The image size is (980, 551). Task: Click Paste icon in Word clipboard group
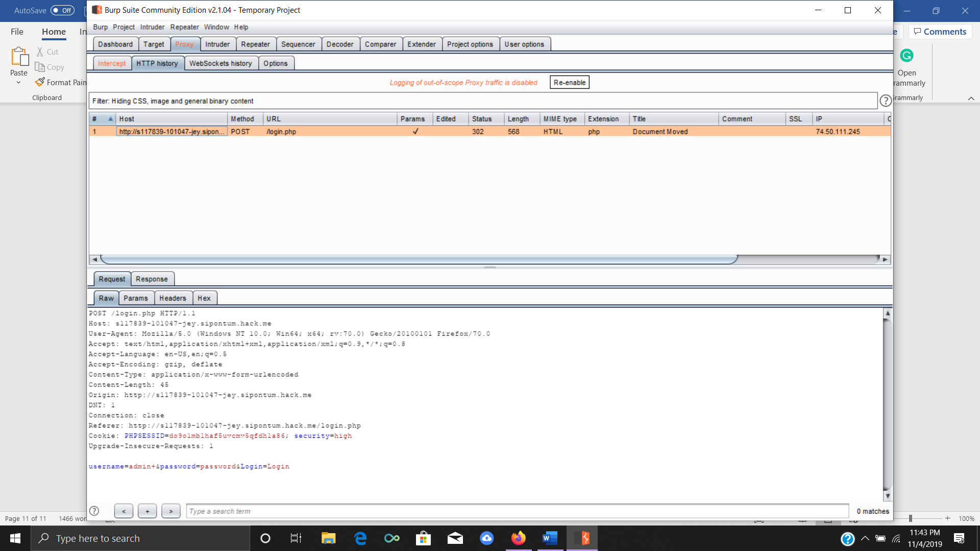pyautogui.click(x=19, y=57)
